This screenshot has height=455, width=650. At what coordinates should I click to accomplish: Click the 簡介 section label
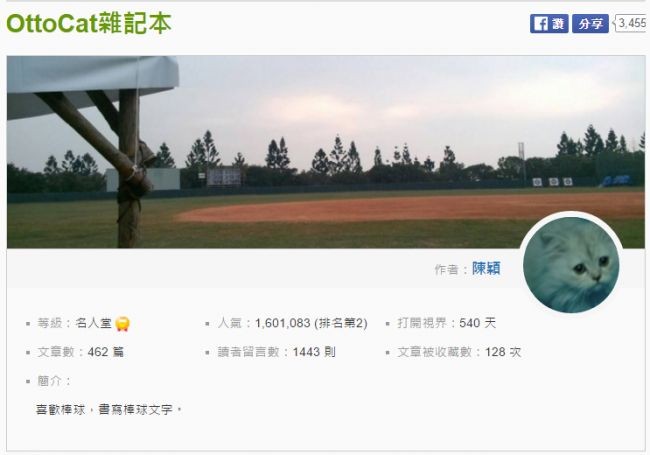click(53, 381)
